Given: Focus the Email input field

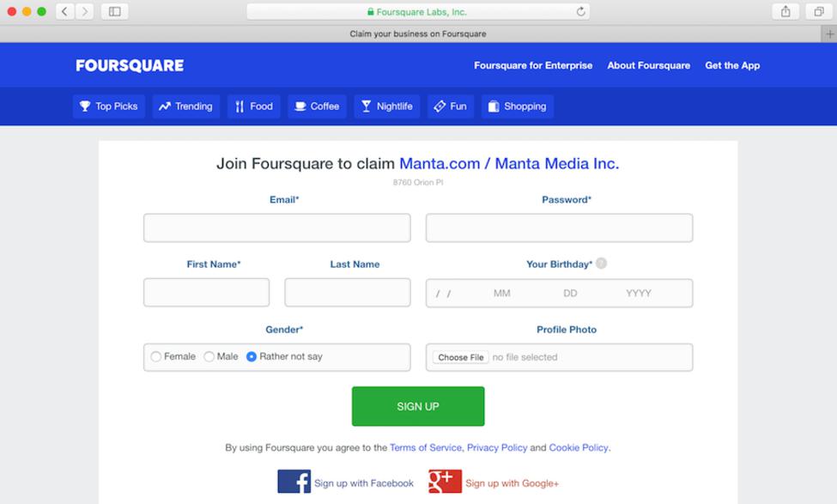Looking at the screenshot, I should (x=277, y=228).
